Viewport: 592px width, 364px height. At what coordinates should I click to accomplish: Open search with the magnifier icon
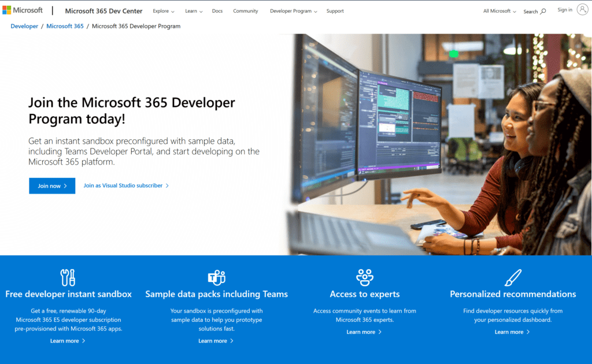point(543,12)
